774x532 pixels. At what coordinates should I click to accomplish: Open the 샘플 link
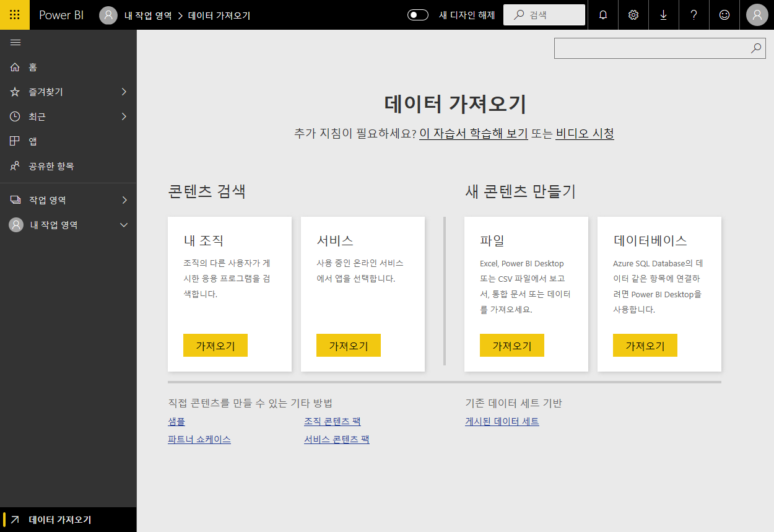(x=176, y=421)
